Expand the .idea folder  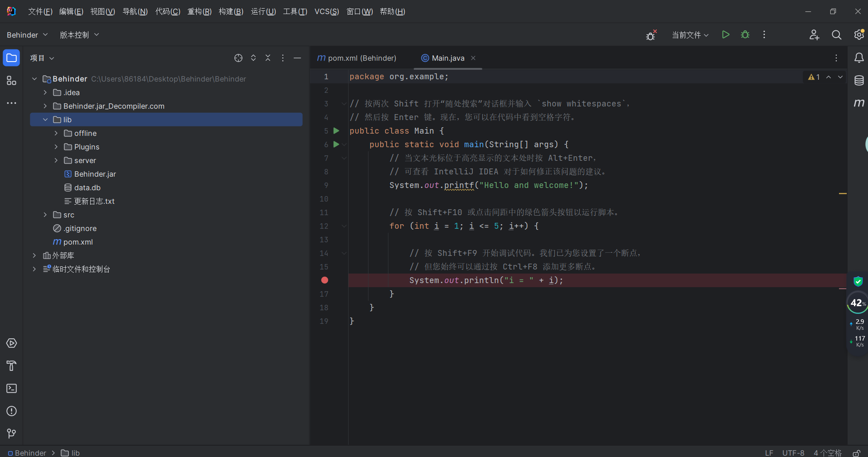click(x=45, y=92)
